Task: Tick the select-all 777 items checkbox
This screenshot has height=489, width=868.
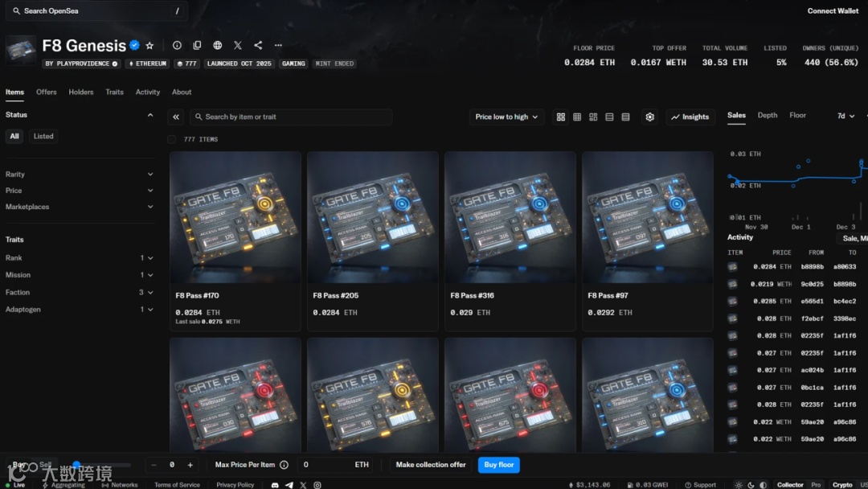Action: [172, 139]
